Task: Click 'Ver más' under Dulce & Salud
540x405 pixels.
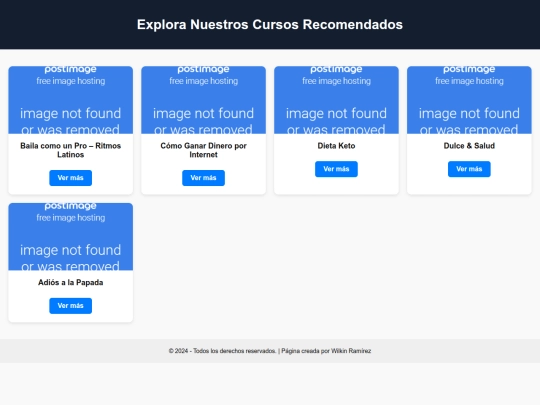Action: coord(469,169)
